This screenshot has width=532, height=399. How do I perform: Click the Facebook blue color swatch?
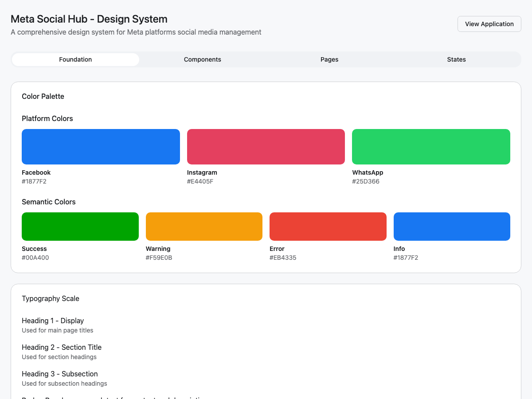point(101,147)
